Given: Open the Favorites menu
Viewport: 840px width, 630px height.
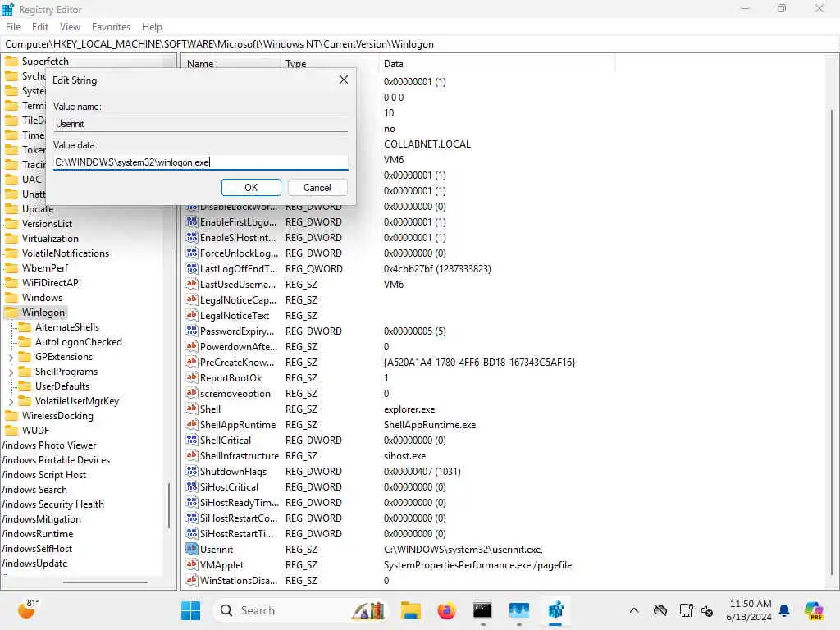Looking at the screenshot, I should click(111, 27).
